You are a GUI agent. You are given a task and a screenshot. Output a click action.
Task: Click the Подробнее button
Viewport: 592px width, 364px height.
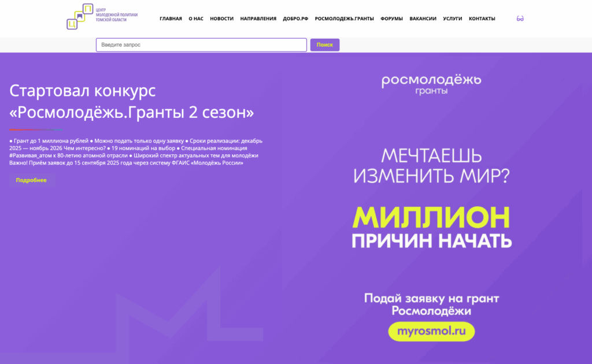[x=32, y=180]
